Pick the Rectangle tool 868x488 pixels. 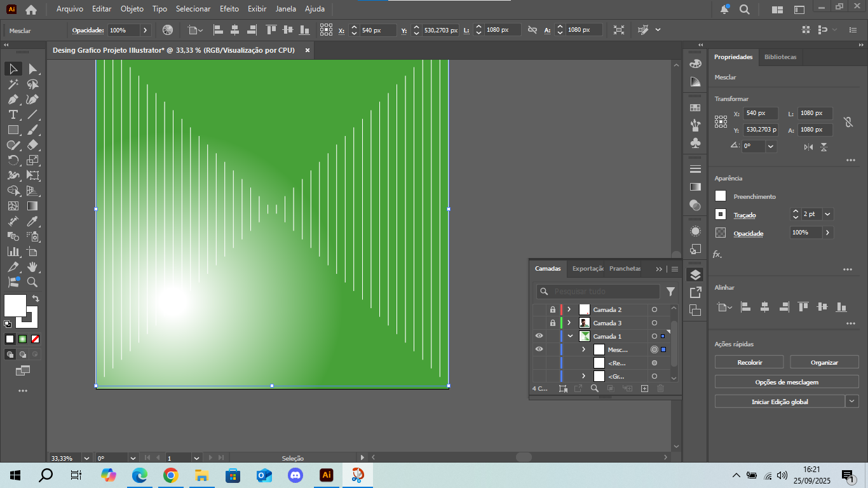tap(13, 130)
